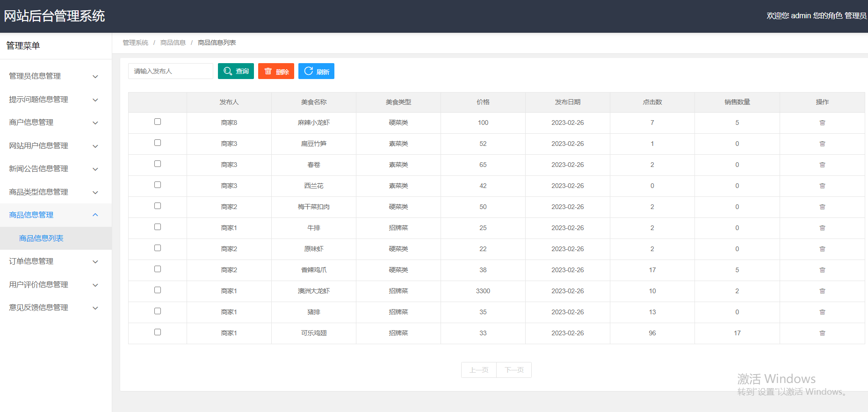The image size is (868, 412).
Task: Open 商户信息管理 menu
Action: tap(56, 123)
